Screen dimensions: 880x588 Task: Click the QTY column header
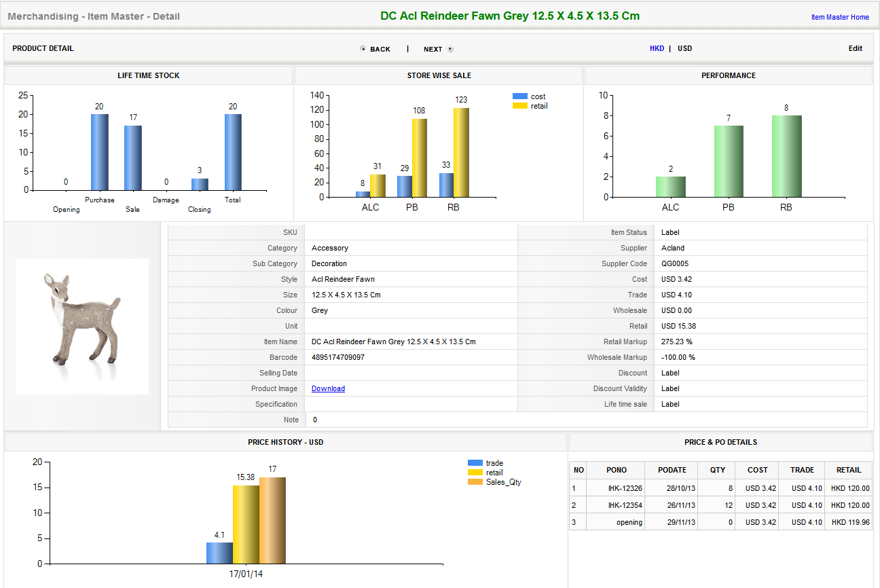click(x=717, y=470)
